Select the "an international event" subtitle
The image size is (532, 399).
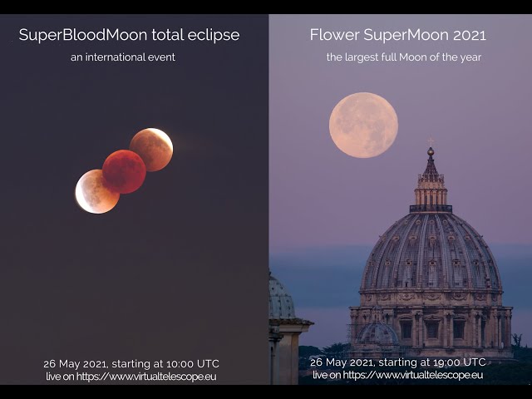pyautogui.click(x=123, y=57)
